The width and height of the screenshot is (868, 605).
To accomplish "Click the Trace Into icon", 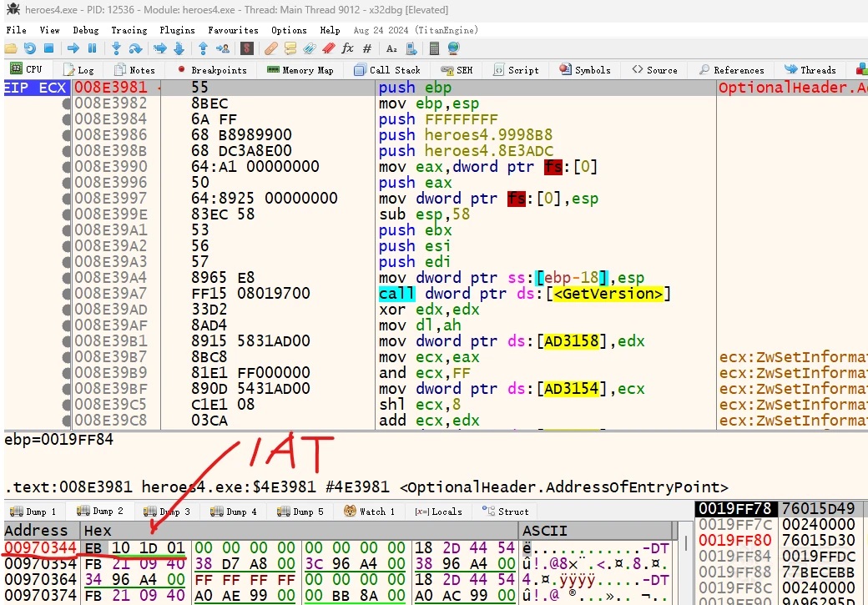I will [x=160, y=48].
